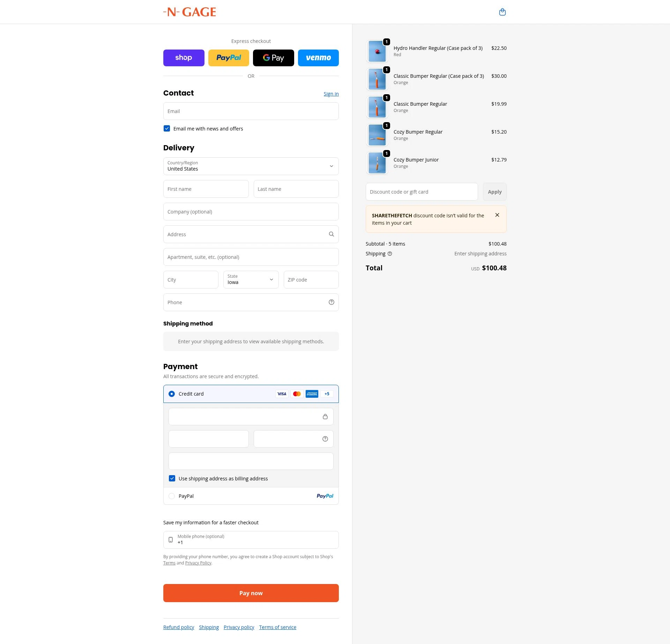Click the +5 more card brands badge

click(x=327, y=394)
